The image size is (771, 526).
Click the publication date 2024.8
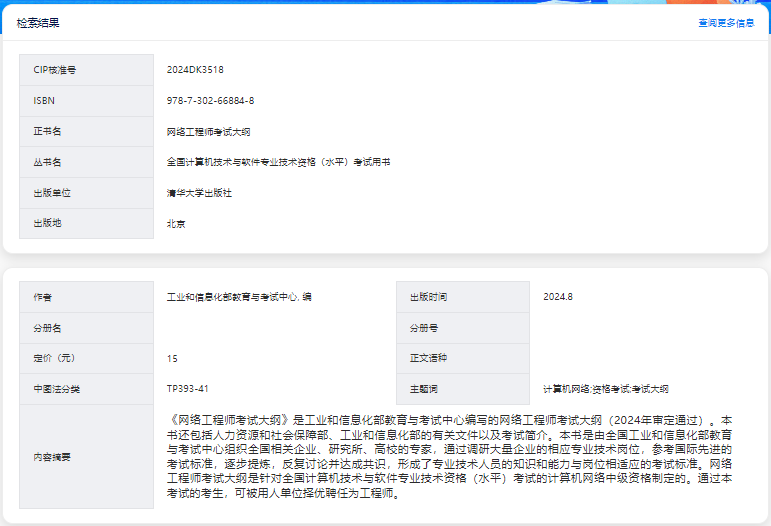tap(557, 297)
